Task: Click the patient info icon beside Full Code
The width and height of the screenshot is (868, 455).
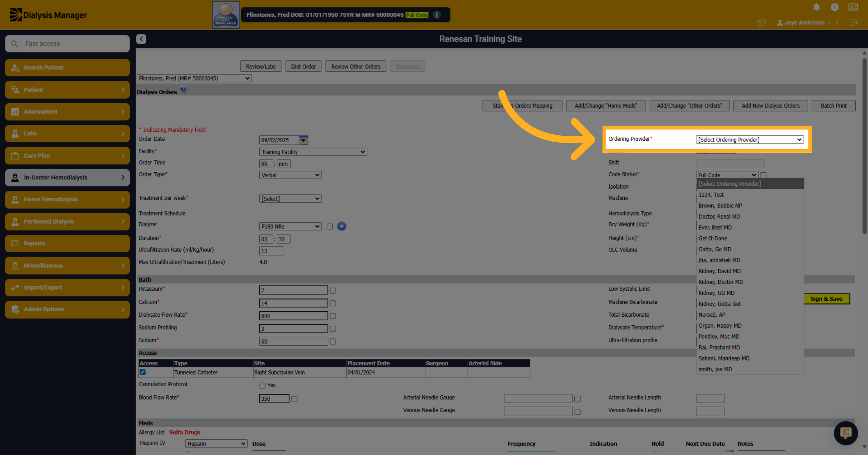Action: click(437, 15)
